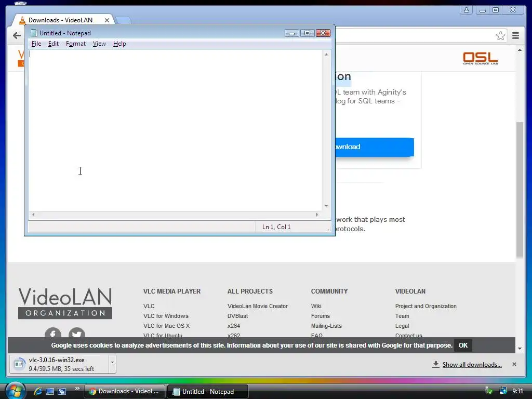532x399 pixels.
Task: Open the Mailing-Lists link
Action: pyautogui.click(x=326, y=326)
